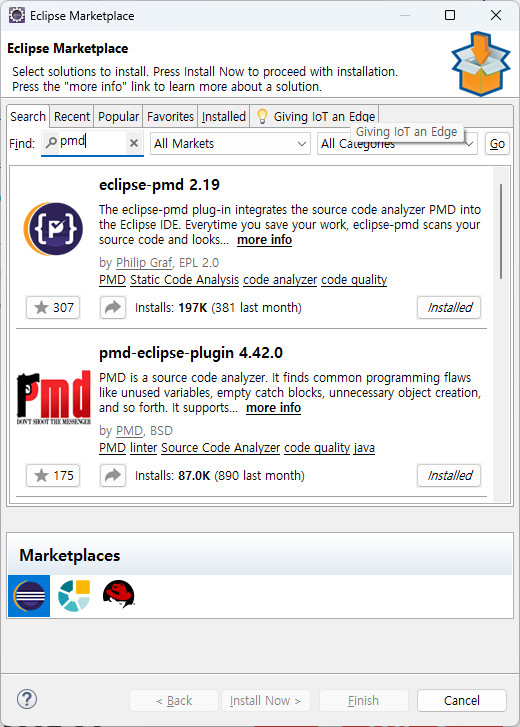Click the eclipse-pmd plugin logo
520x727 pixels.
point(53,229)
